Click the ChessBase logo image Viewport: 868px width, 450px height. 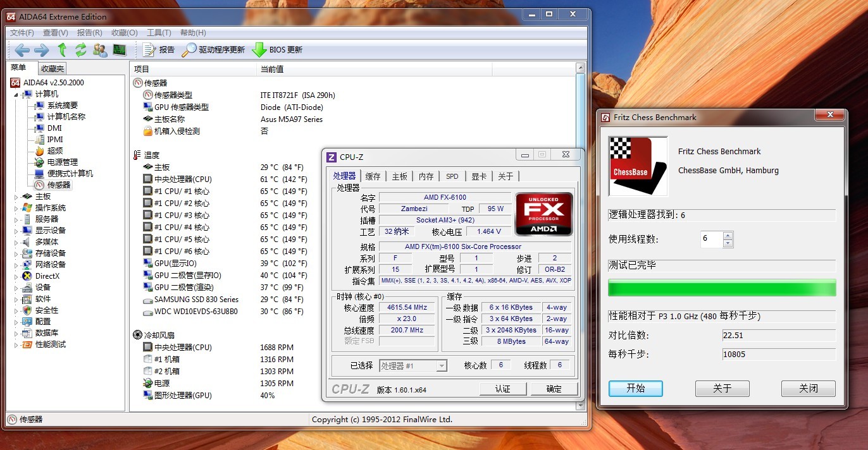tap(638, 166)
